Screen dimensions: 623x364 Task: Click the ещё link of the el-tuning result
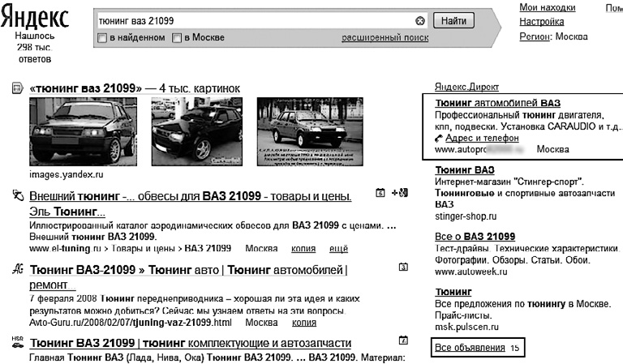coord(338,249)
